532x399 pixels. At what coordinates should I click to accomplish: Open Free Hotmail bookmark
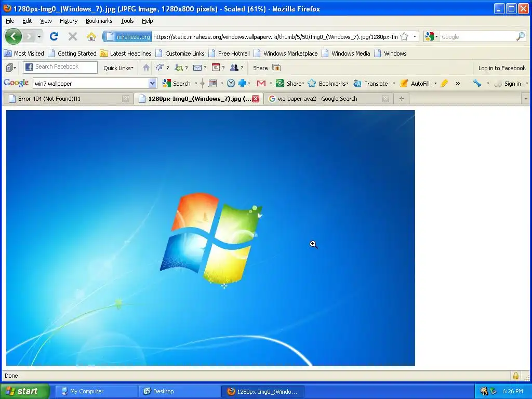coord(229,54)
